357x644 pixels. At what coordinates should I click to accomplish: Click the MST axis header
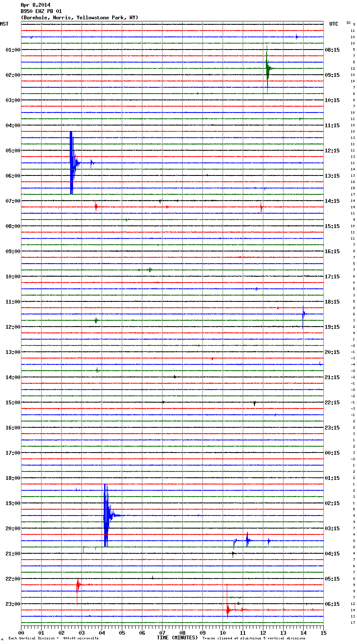click(x=4, y=24)
